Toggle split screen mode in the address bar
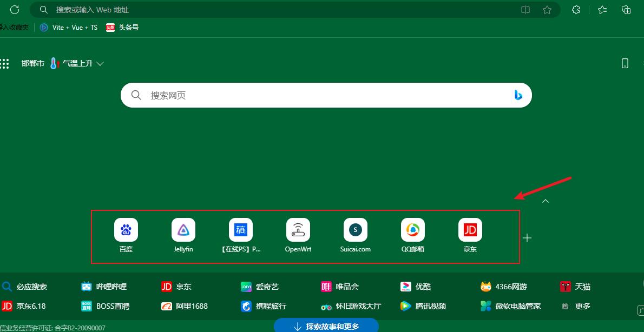Viewport: 644px width, 332px height. (x=525, y=9)
